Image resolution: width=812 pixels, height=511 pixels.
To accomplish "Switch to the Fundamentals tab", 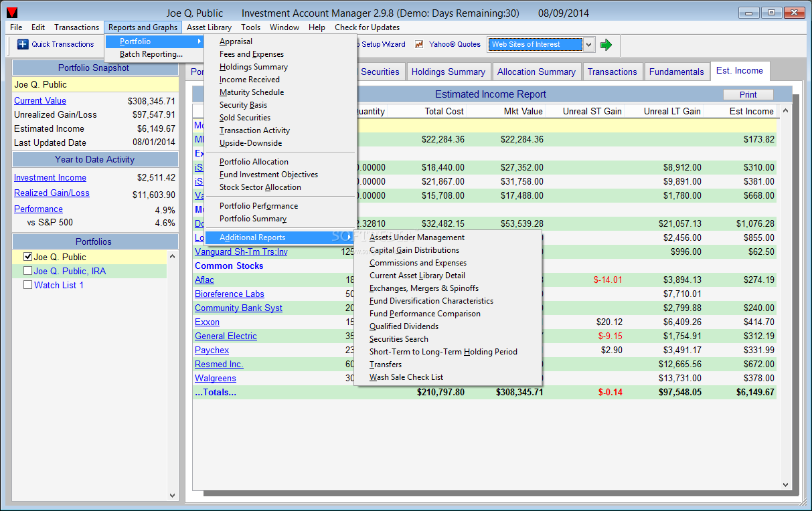I will [x=676, y=72].
